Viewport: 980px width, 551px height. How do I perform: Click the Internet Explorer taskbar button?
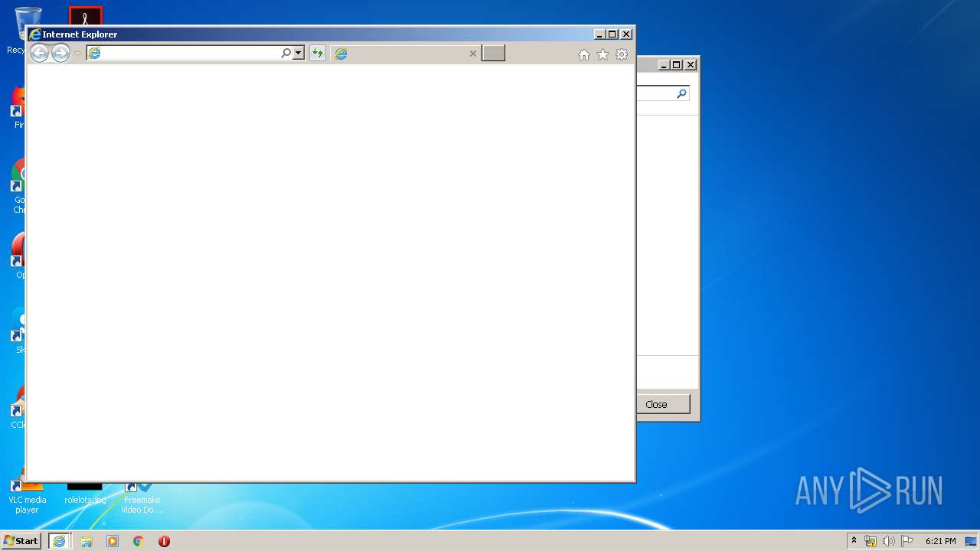tap(60, 541)
